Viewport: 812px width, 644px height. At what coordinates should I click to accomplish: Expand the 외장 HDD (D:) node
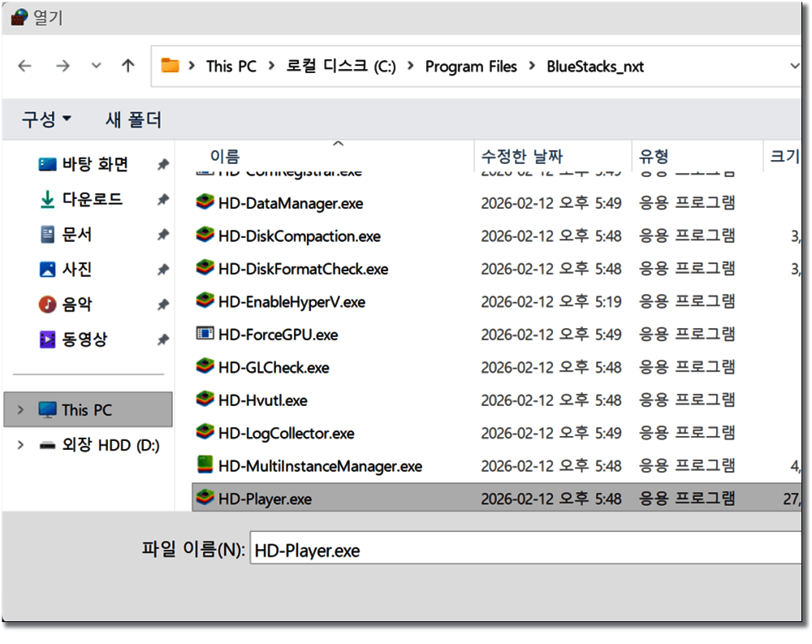pyautogui.click(x=20, y=444)
